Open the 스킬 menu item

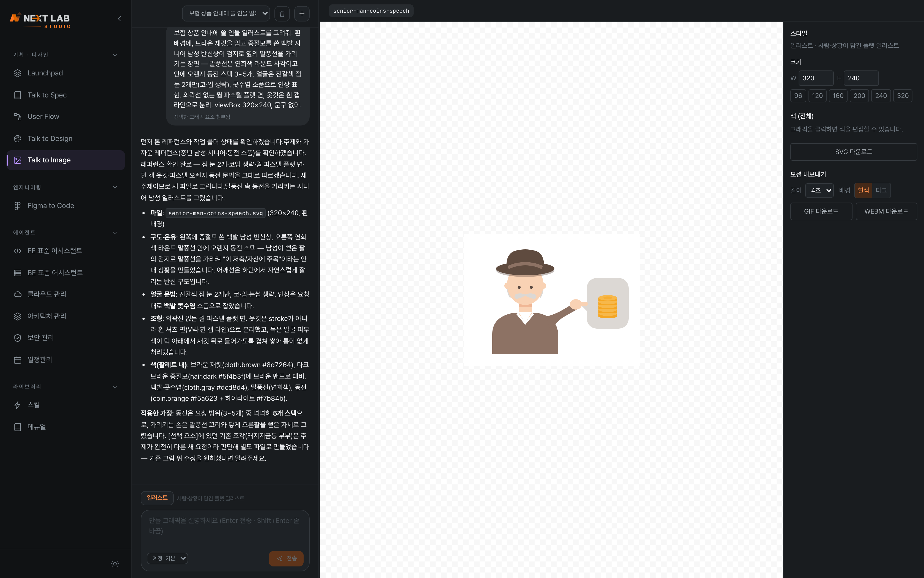click(x=66, y=405)
